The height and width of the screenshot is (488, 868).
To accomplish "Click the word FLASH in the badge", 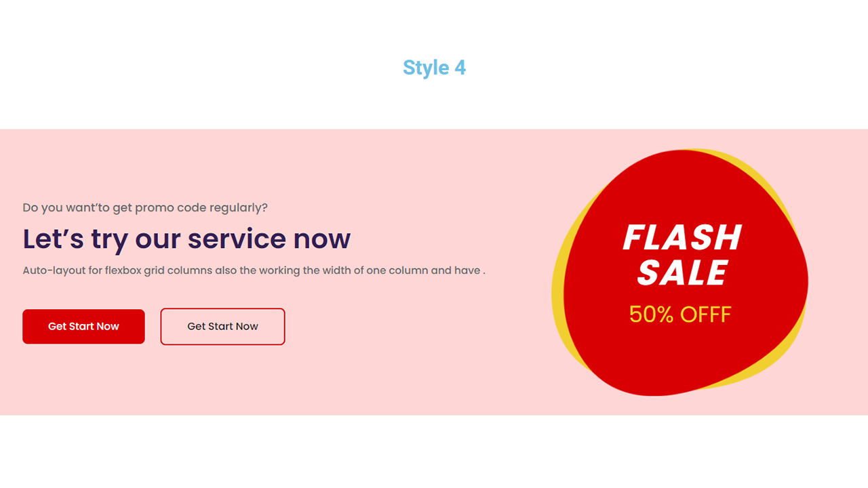I will pyautogui.click(x=682, y=238).
